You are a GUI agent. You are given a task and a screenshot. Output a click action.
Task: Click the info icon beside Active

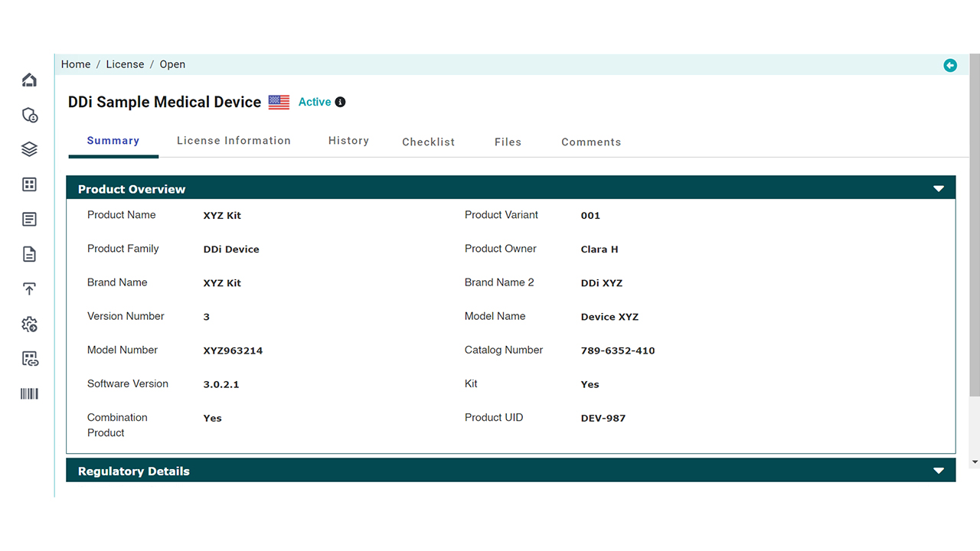(341, 103)
